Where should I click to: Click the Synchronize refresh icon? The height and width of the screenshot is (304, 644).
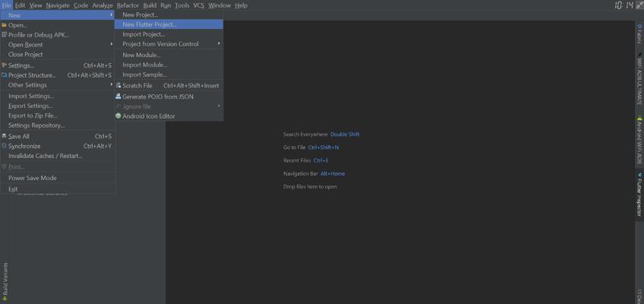tap(4, 146)
